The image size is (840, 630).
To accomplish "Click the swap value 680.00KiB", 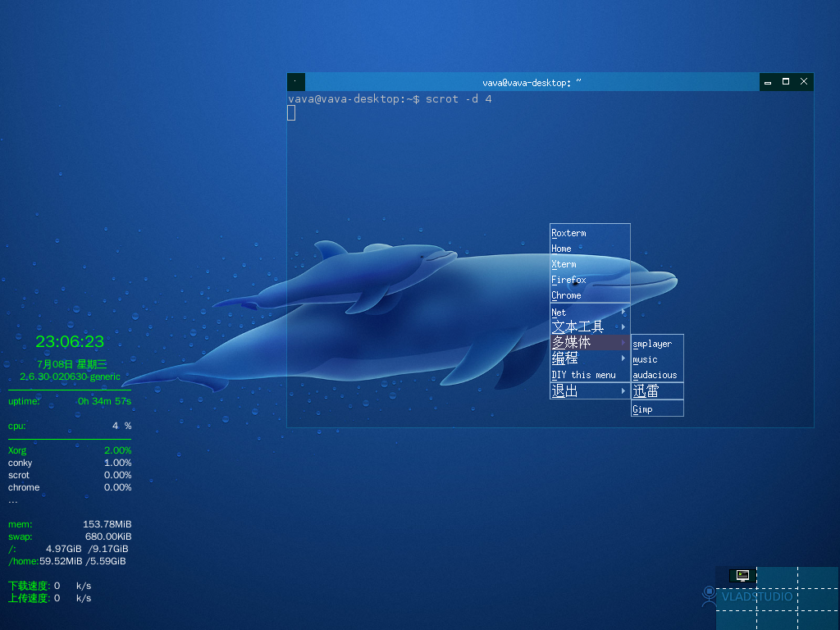I will point(108,536).
